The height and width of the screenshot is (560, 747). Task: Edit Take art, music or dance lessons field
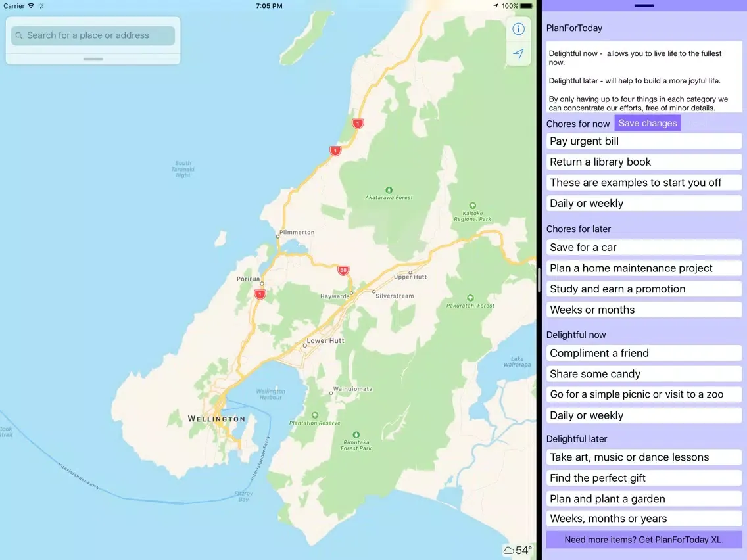(644, 457)
